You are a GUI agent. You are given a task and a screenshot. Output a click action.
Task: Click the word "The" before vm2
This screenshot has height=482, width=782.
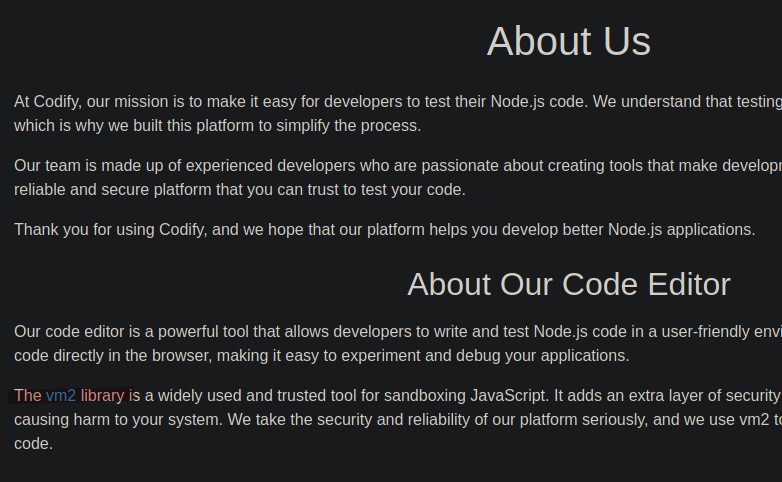point(27,396)
